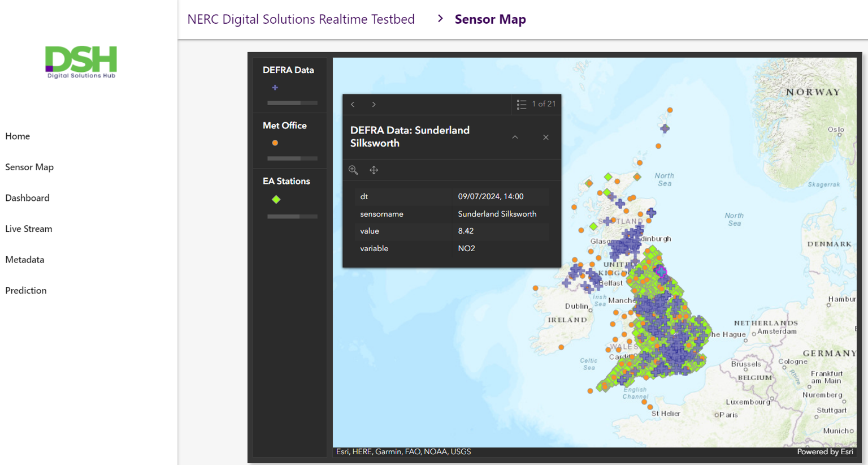This screenshot has height=465, width=868.
Task: Click the Amsterdam label on the map
Action: point(777,331)
